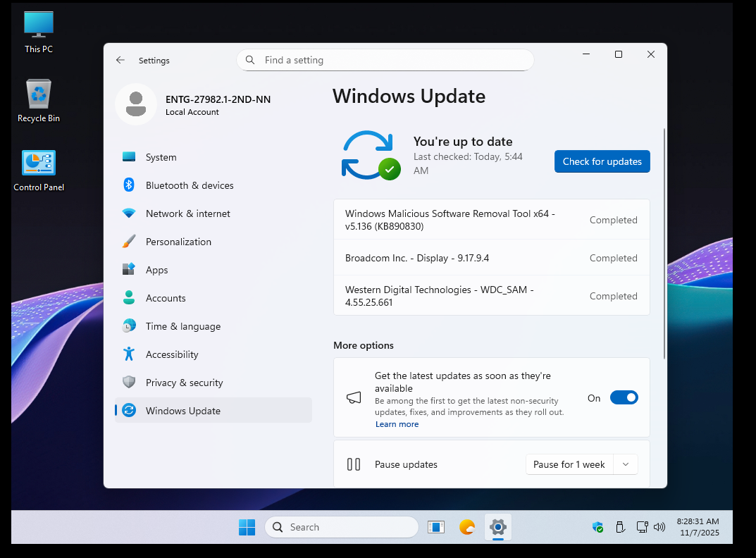This screenshot has width=756, height=558.
Task: Click the Privacy & security shield icon
Action: click(x=129, y=382)
